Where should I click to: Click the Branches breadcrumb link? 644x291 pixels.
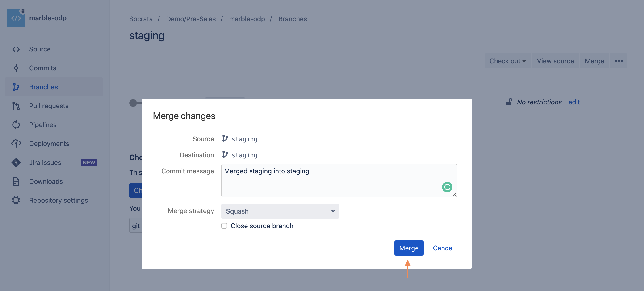[x=293, y=19]
